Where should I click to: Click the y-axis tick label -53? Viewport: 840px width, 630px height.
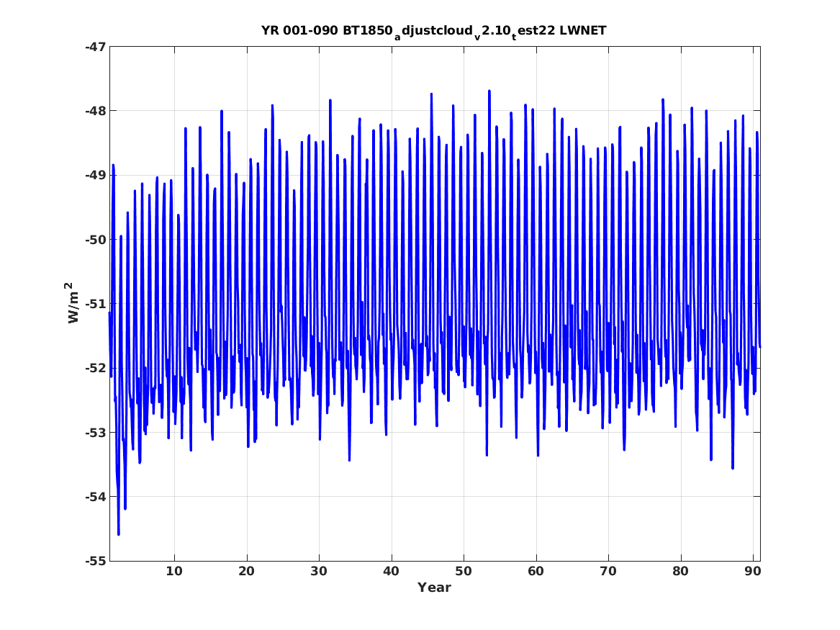tap(95, 432)
